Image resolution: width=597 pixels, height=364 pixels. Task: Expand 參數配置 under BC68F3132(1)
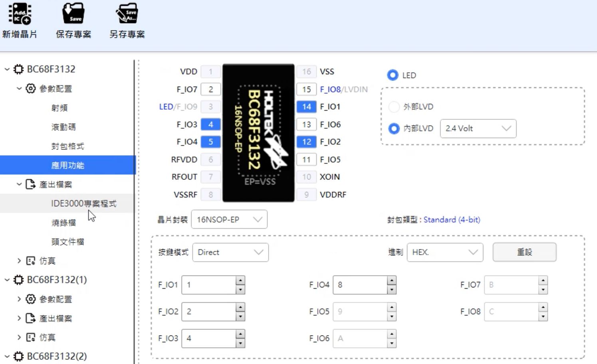pos(19,299)
